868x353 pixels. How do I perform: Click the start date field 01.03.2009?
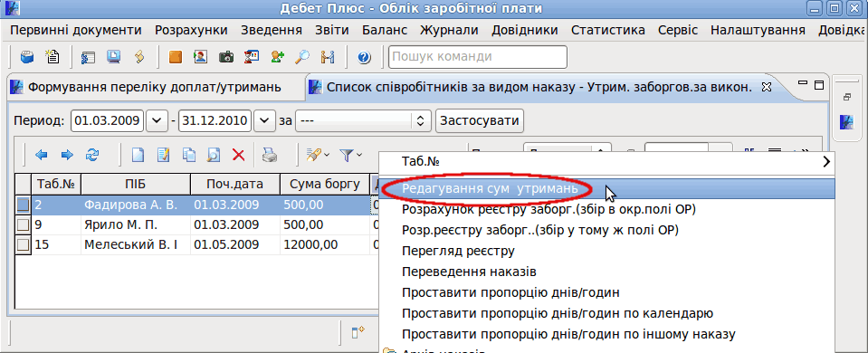pos(108,120)
